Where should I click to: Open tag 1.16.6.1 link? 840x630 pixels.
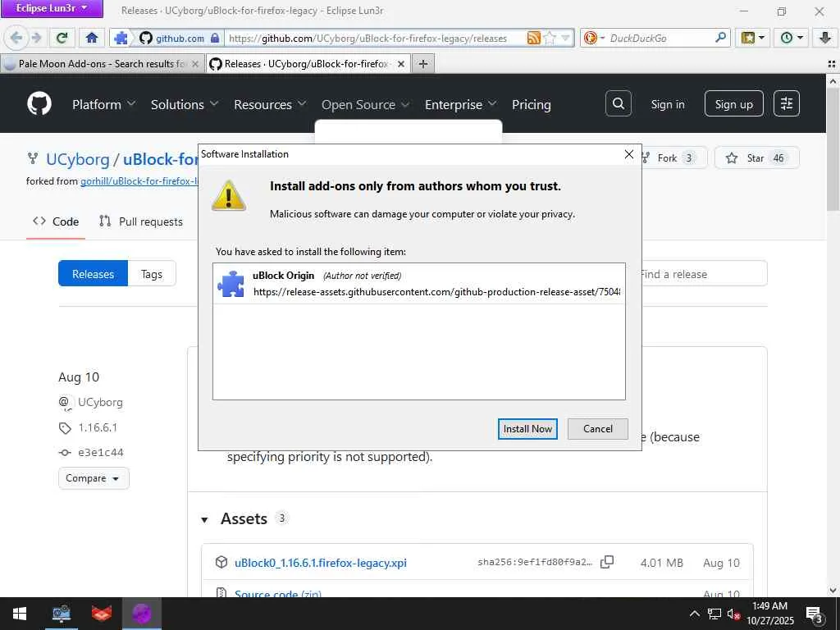pos(98,427)
